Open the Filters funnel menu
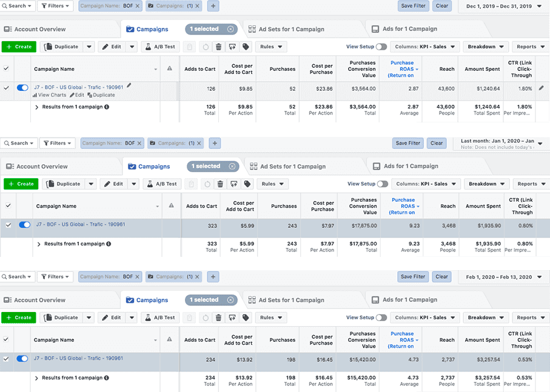This screenshot has width=550, height=392. 55,5
